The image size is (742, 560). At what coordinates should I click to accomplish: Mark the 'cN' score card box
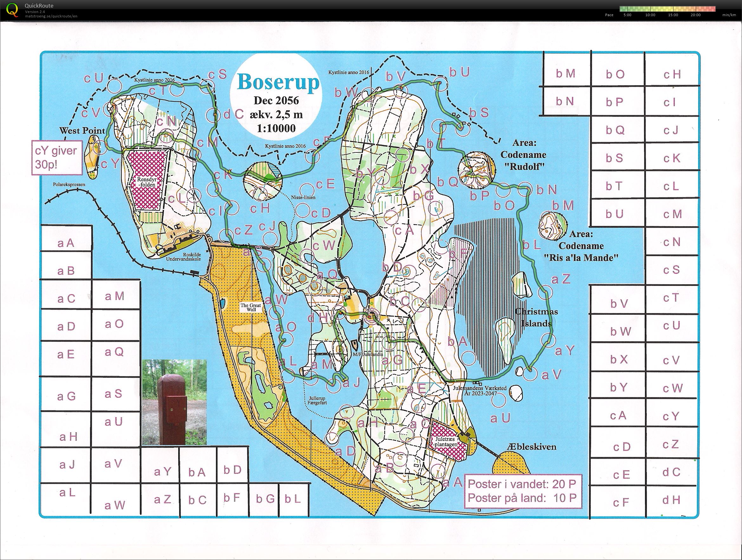coord(672,241)
